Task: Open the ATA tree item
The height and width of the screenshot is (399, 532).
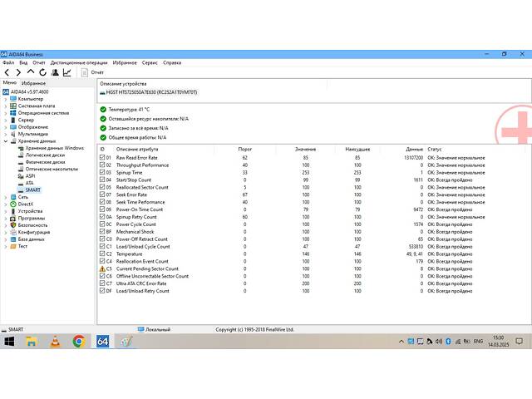Action: pos(26,183)
